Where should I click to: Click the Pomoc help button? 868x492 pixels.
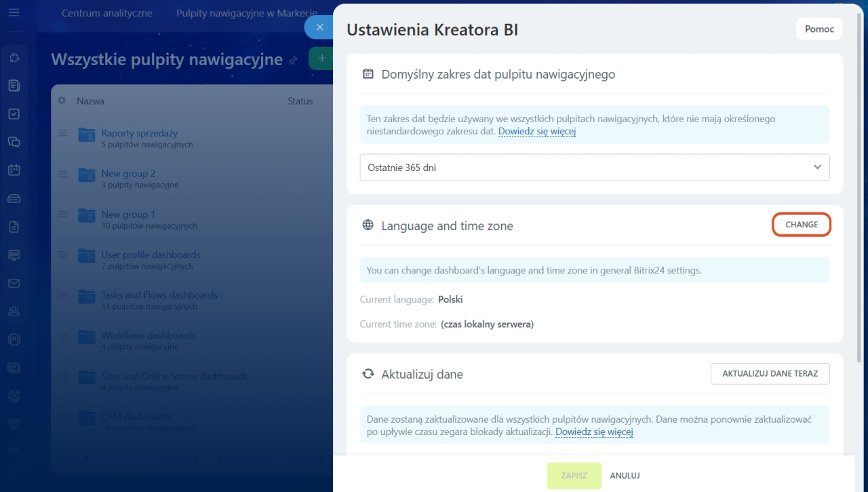coord(819,29)
